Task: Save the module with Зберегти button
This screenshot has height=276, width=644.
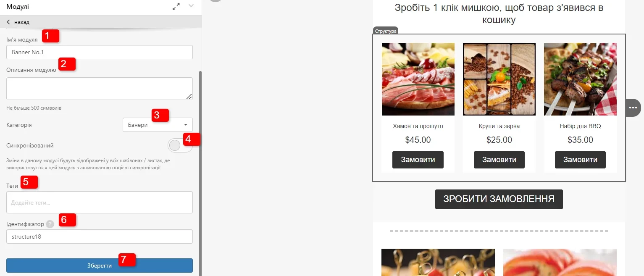Action: (x=100, y=265)
